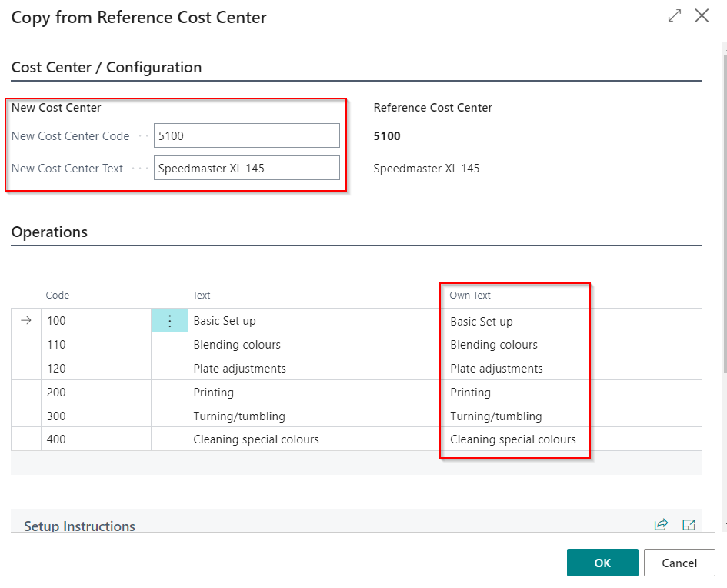Image resolution: width=727 pixels, height=588 pixels.
Task: Edit Own Text 'Printing'
Action: point(573,392)
